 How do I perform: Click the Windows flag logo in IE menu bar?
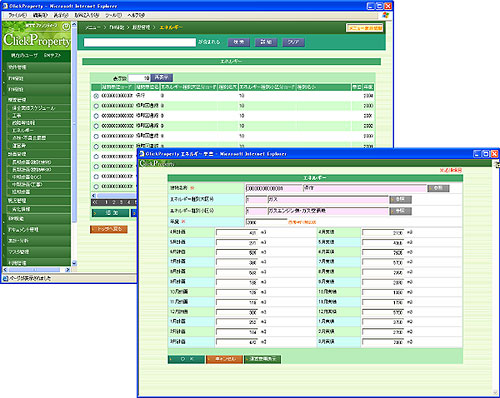[x=386, y=15]
